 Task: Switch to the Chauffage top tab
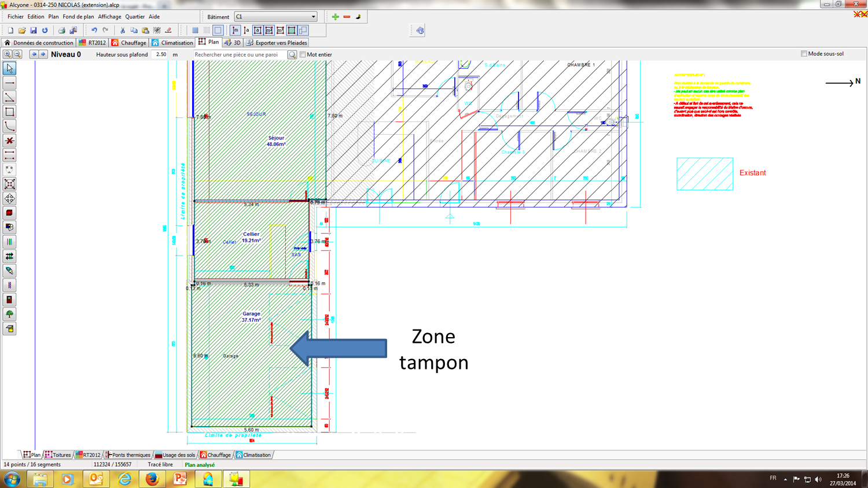click(x=129, y=43)
